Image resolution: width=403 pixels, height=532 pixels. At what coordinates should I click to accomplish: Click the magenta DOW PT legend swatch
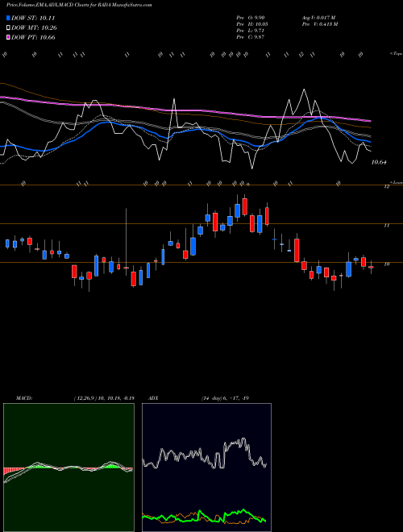(8, 37)
